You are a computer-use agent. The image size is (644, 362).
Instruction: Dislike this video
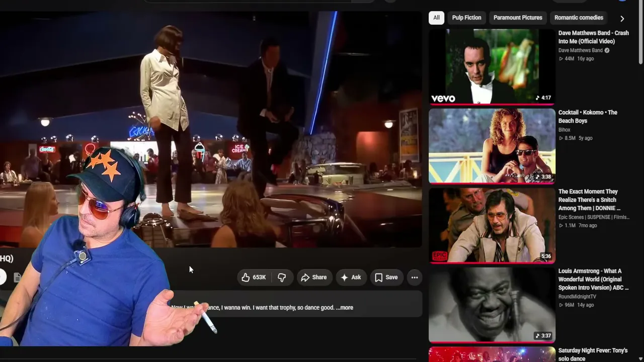[x=282, y=278]
